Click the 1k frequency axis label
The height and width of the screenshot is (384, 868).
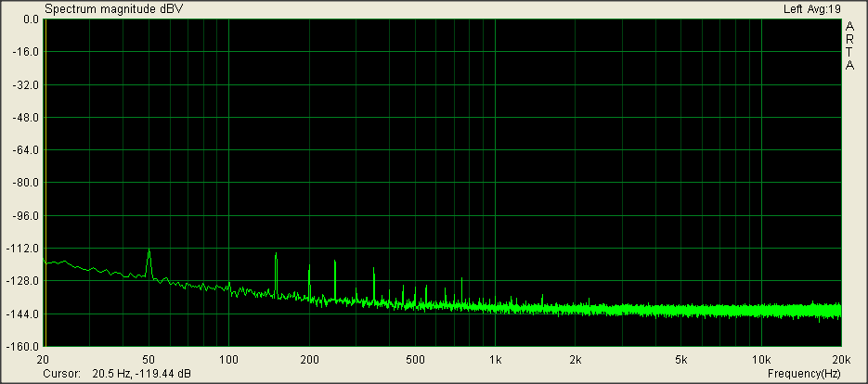(496, 358)
